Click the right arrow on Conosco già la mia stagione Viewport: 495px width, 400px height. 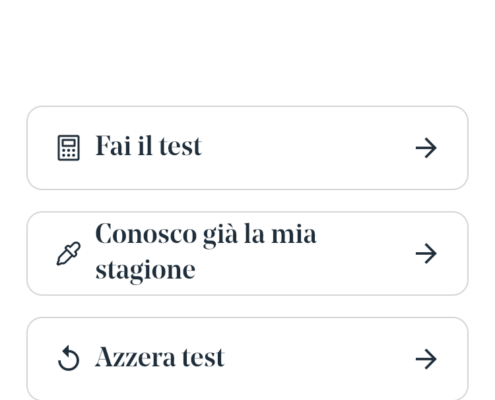point(426,254)
